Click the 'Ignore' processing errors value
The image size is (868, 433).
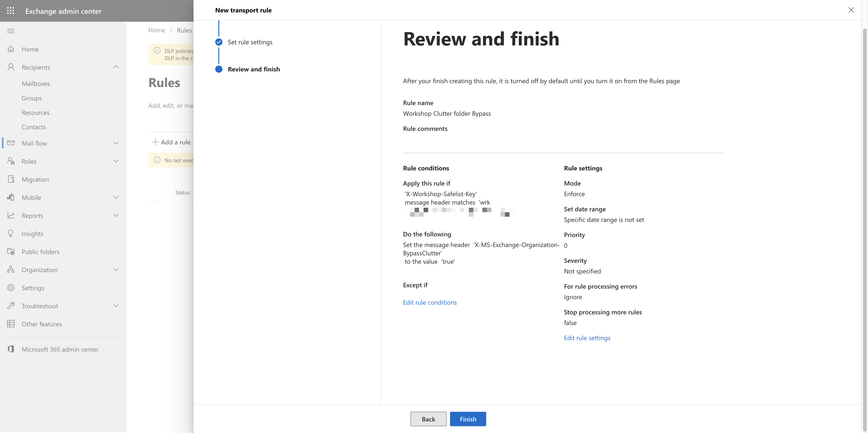tap(573, 297)
